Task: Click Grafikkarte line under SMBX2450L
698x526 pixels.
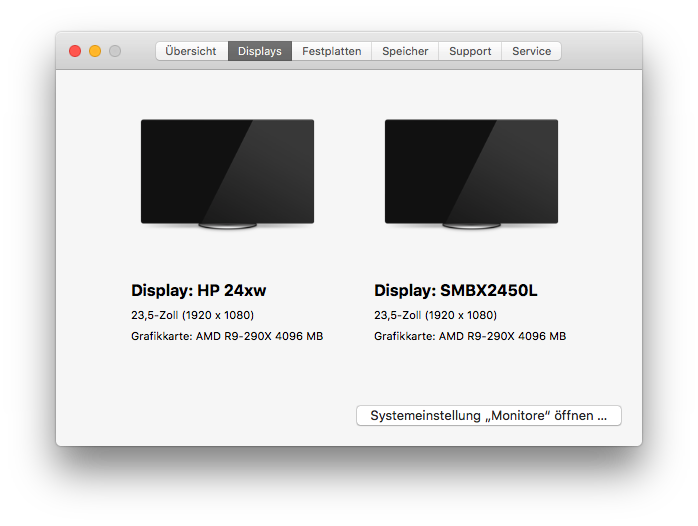Action: [470, 336]
